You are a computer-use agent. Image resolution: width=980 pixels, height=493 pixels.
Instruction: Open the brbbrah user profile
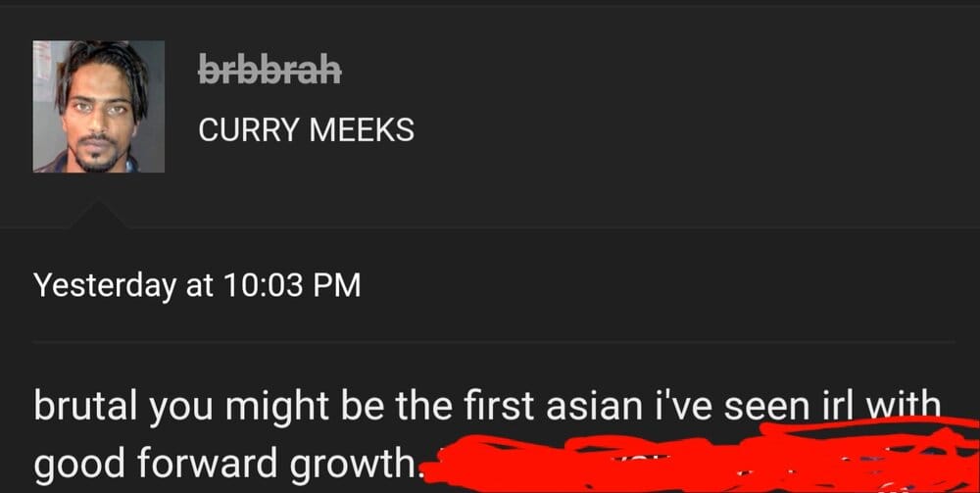tap(270, 69)
